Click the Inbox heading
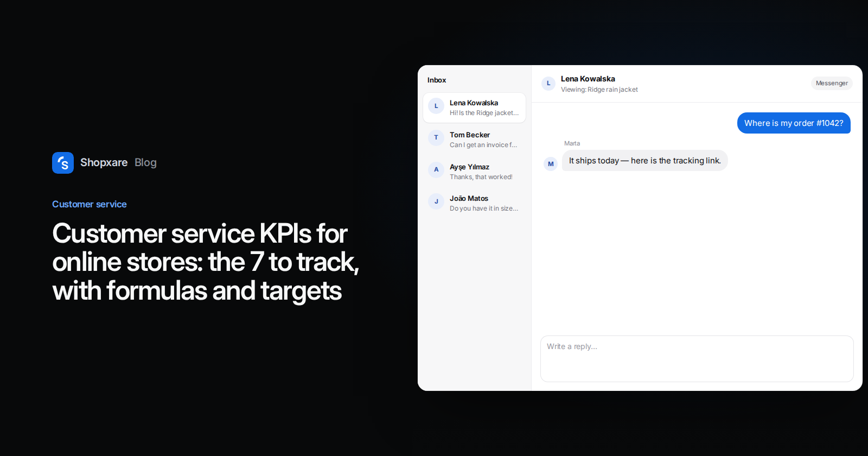Viewport: 868px width, 456px height. tap(437, 80)
